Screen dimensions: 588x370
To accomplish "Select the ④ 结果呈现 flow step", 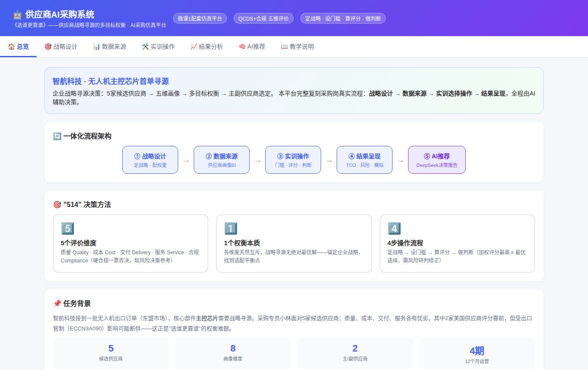I will pyautogui.click(x=365, y=160).
